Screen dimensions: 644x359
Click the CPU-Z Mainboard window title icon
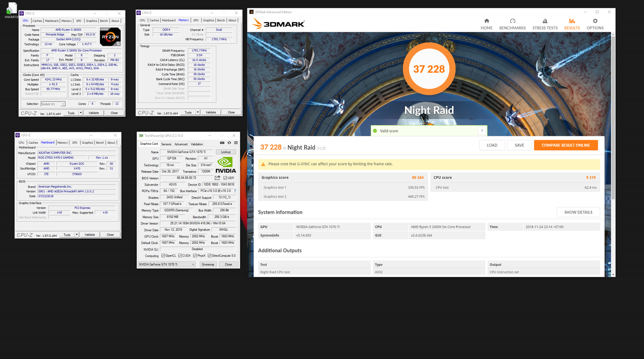tap(19, 135)
